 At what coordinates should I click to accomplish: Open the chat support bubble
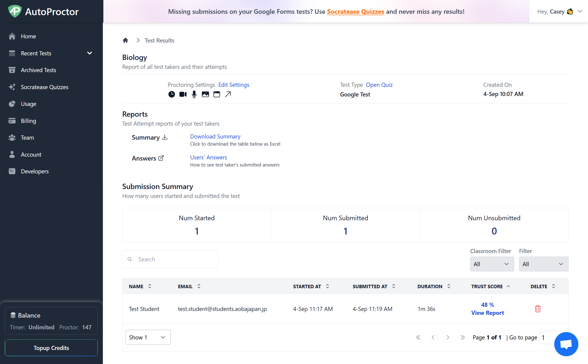(566, 344)
